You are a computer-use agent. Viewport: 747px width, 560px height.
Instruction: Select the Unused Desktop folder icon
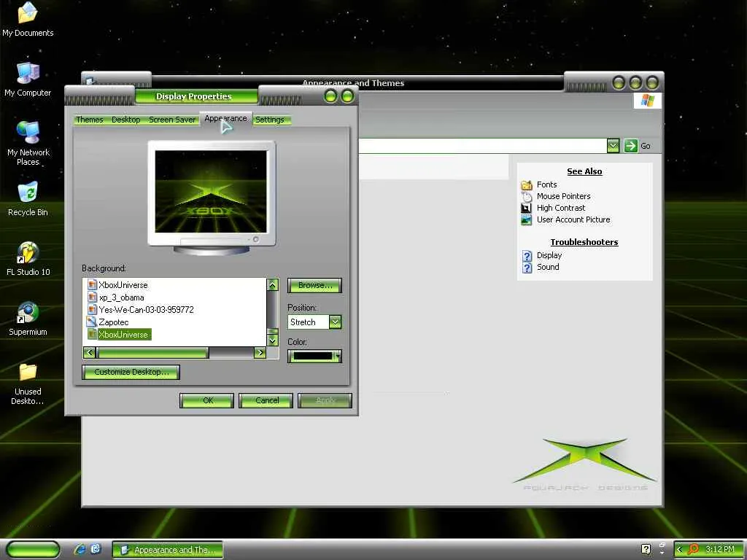(x=28, y=384)
